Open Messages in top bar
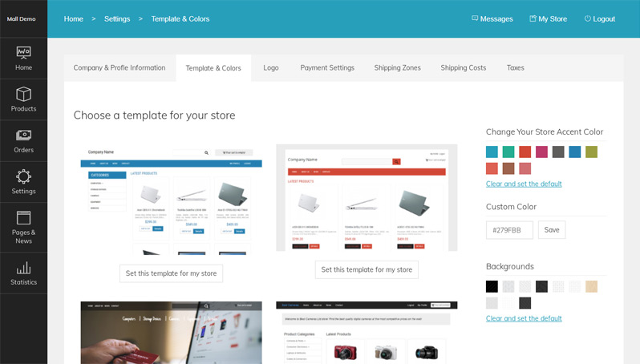 492,18
